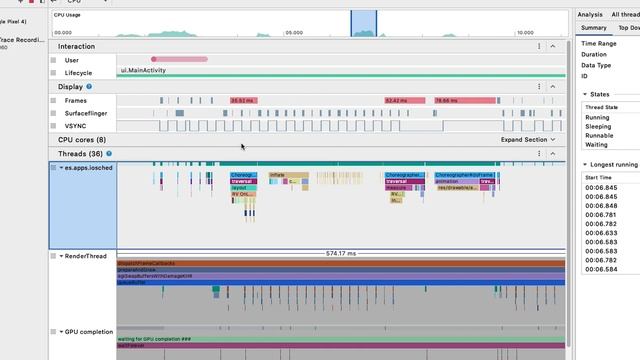This screenshot has width=640, height=360.
Task: Collapse the RenderThread disclosure triangle
Action: click(x=61, y=256)
